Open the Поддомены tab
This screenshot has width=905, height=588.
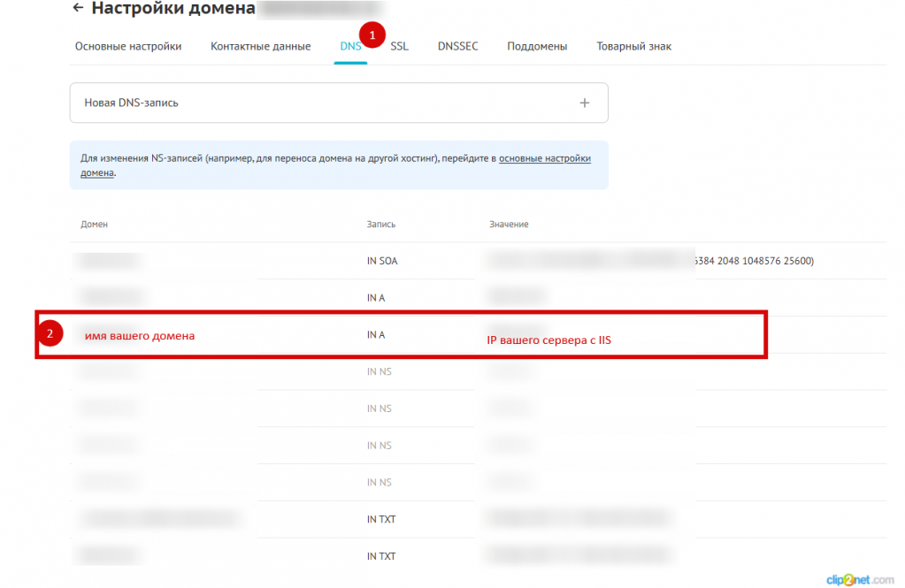[x=537, y=46]
